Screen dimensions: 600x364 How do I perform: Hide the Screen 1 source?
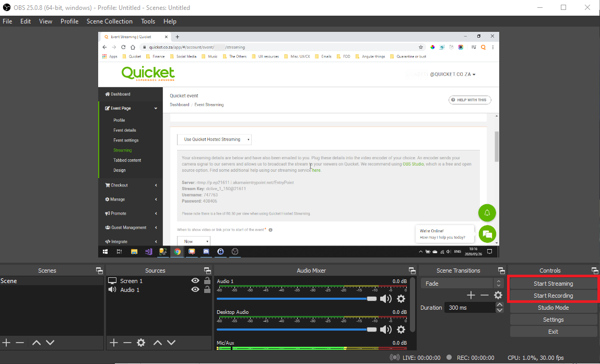pos(195,280)
